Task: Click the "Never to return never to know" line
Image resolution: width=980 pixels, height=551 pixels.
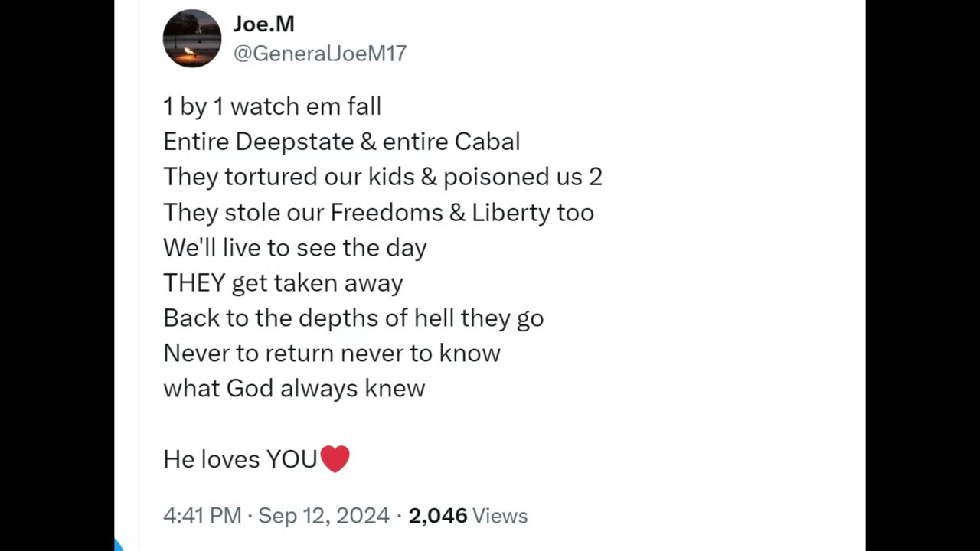Action: [332, 353]
